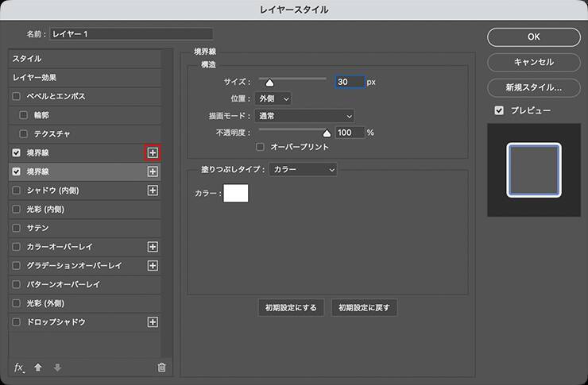Duplicate シャドウ (内側) with its plus icon

153,191
